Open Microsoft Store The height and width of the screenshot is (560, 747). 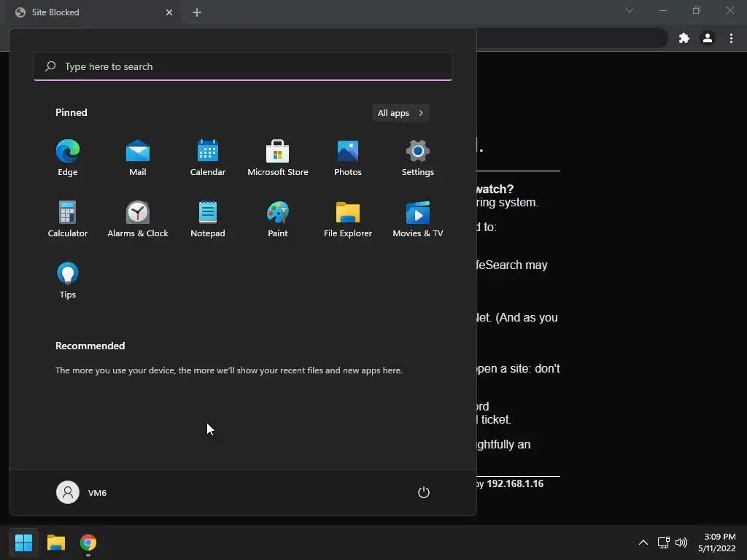[x=278, y=158]
